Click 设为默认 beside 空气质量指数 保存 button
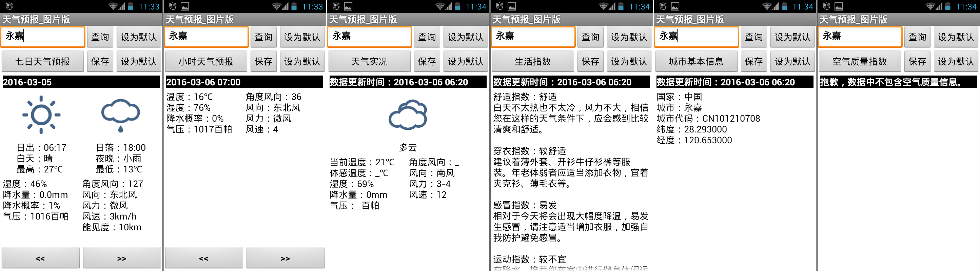This screenshot has width=980, height=271. coord(956,61)
